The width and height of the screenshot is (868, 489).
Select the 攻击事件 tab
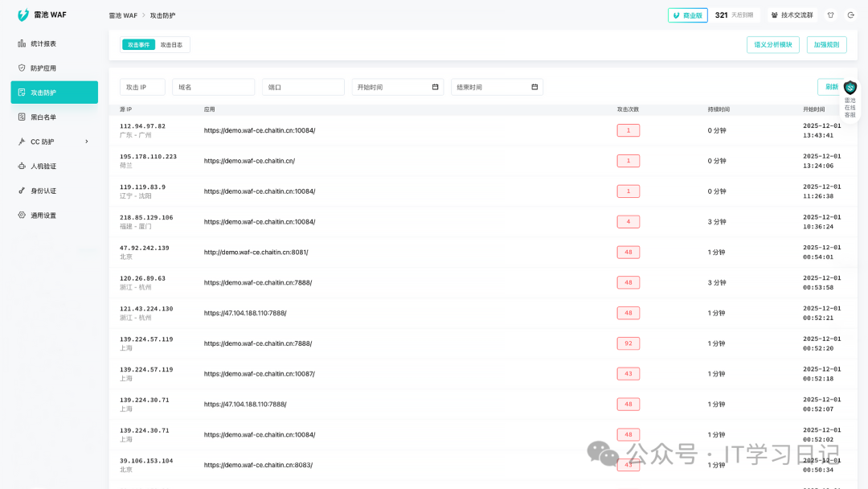pos(139,45)
